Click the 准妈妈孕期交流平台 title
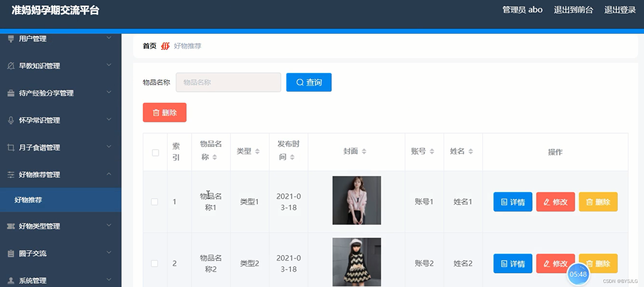Screen dimensions: 644x287 coord(55,10)
